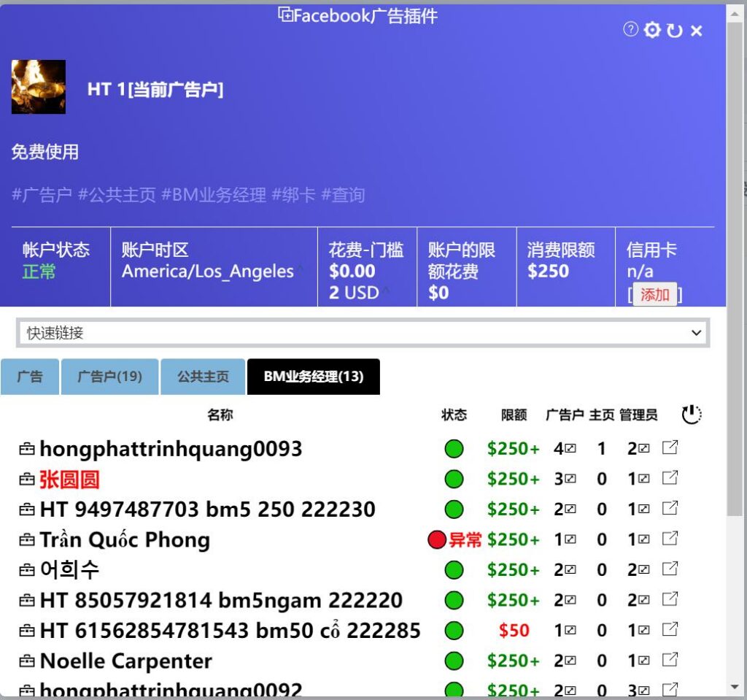The width and height of the screenshot is (747, 700).
Task: Select BM named Trần Quốc Phong
Action: [x=125, y=540]
